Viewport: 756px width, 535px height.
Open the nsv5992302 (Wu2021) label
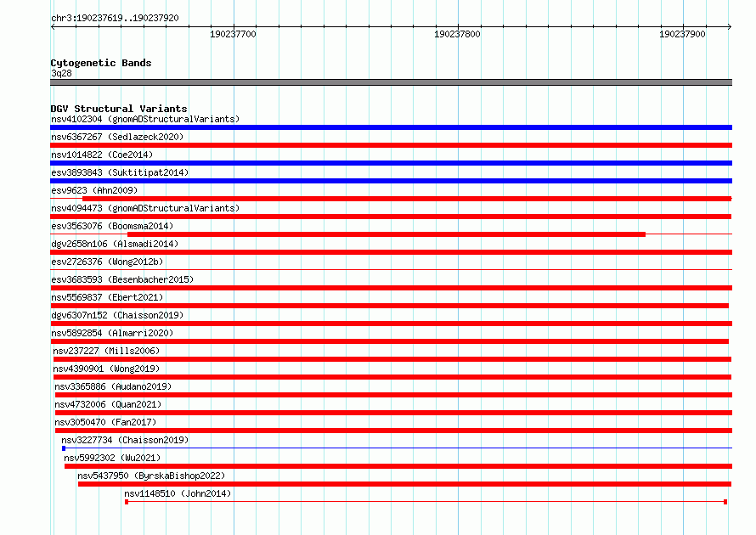(x=112, y=458)
